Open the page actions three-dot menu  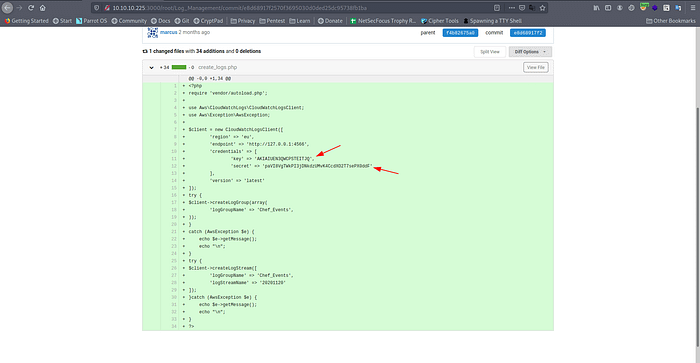coord(512,8)
